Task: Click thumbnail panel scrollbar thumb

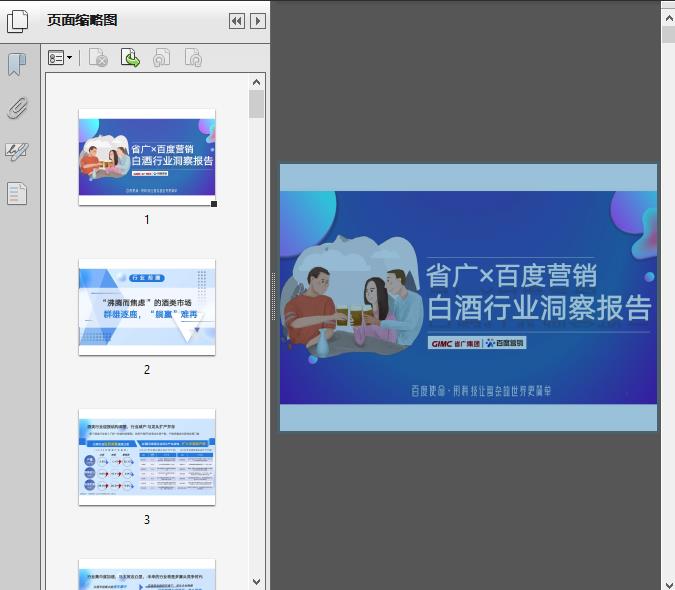Action: [x=257, y=104]
